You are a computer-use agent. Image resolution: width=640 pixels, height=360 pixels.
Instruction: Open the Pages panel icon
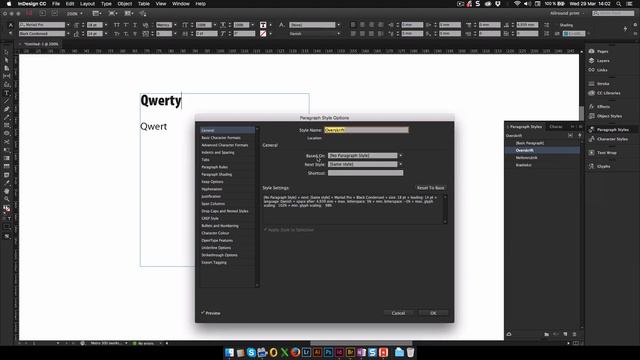[x=592, y=51]
